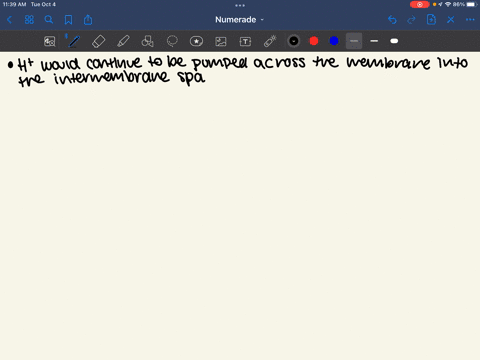The image size is (480, 360).
Task: Tap the three-dot multitasking handle
Action: (240, 5)
